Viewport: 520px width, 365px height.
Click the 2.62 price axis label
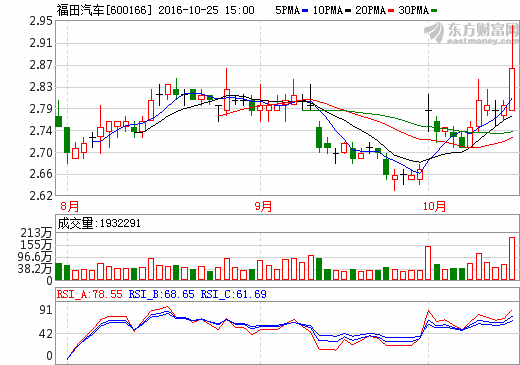point(41,196)
